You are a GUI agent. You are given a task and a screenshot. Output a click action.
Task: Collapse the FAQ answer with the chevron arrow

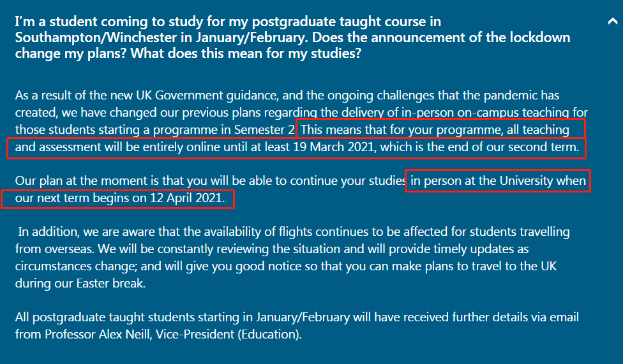[612, 21]
